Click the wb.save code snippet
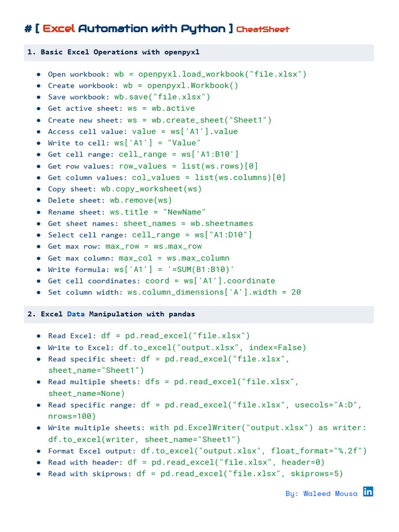399x532 pixels. point(168,97)
